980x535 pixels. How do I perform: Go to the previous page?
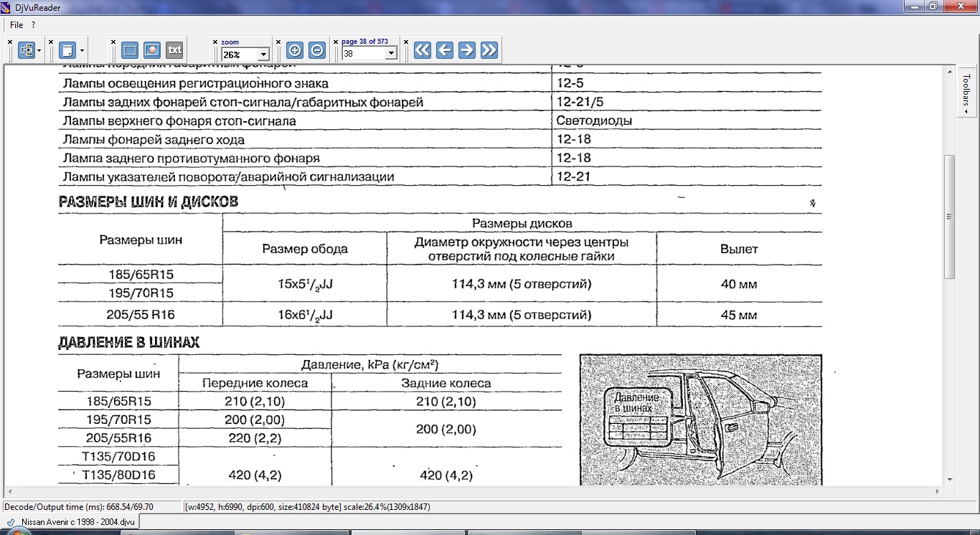pyautogui.click(x=444, y=50)
